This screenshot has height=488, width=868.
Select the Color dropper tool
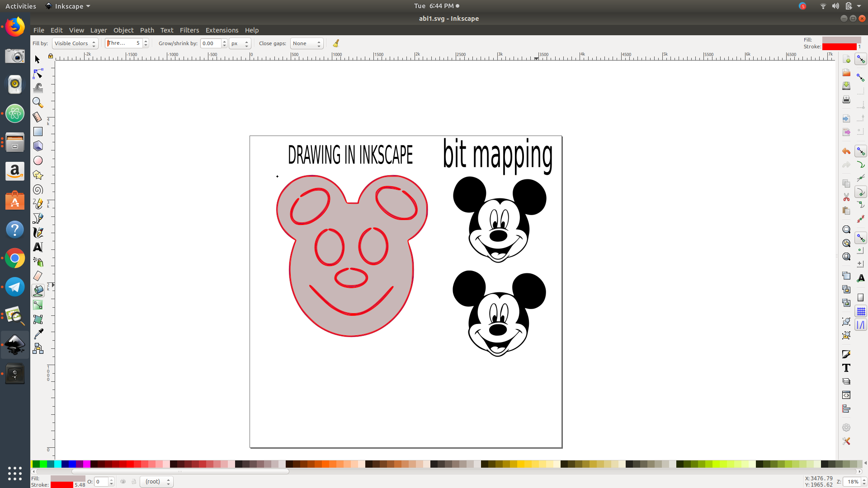click(38, 334)
